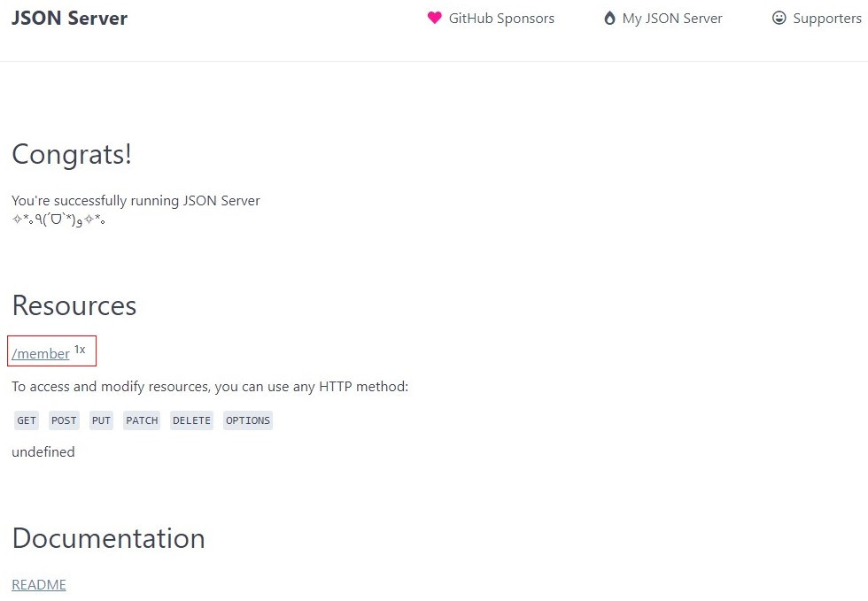Screen dimensions: 868x601
Task: Open the /member resource link
Action: 41,354
